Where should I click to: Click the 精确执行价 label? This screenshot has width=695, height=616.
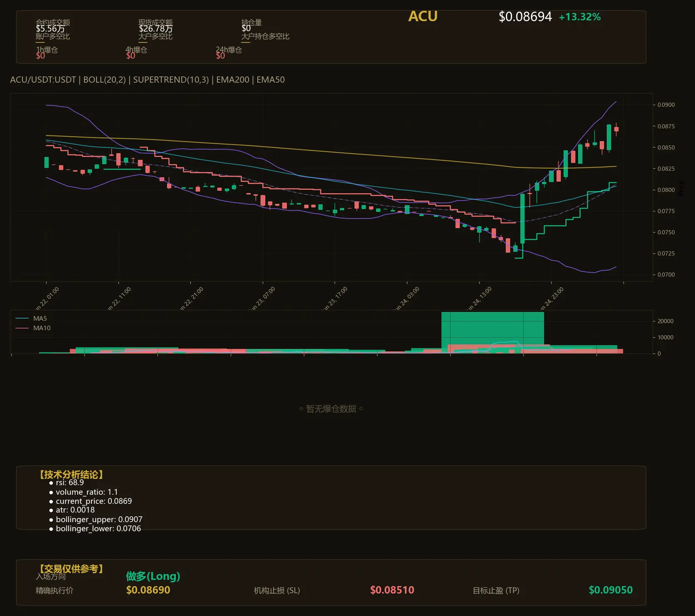point(54,591)
